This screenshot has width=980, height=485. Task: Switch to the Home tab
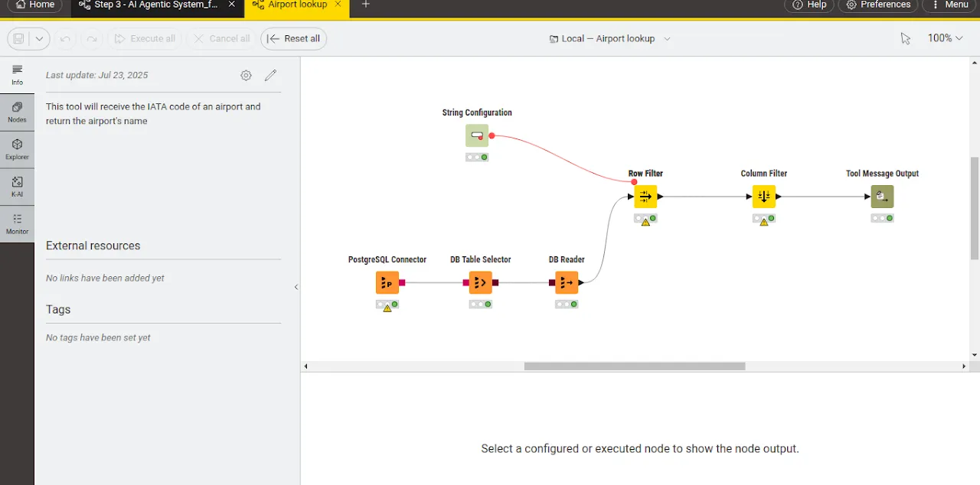pos(34,5)
